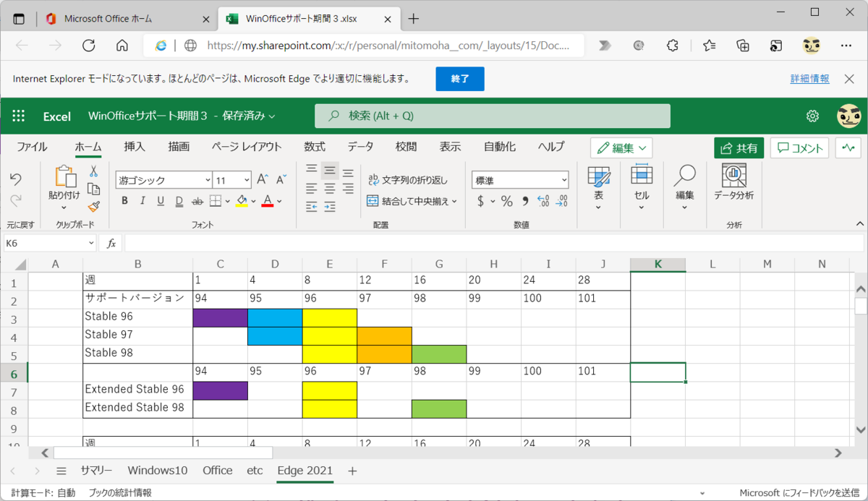Image resolution: width=868 pixels, height=501 pixels.
Task: Open the ファイル menu tab
Action: click(x=32, y=147)
